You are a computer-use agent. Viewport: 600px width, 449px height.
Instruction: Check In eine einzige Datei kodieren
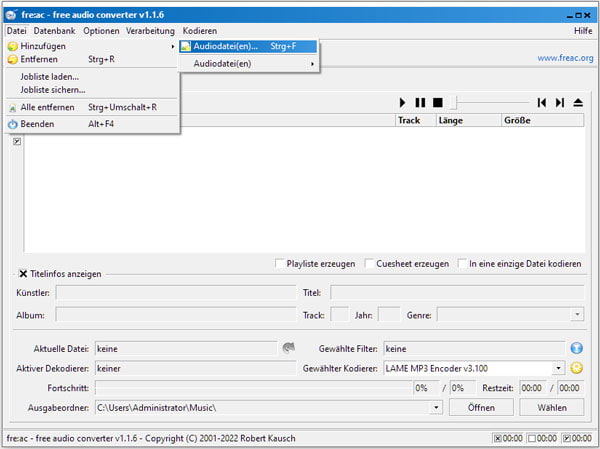(463, 264)
